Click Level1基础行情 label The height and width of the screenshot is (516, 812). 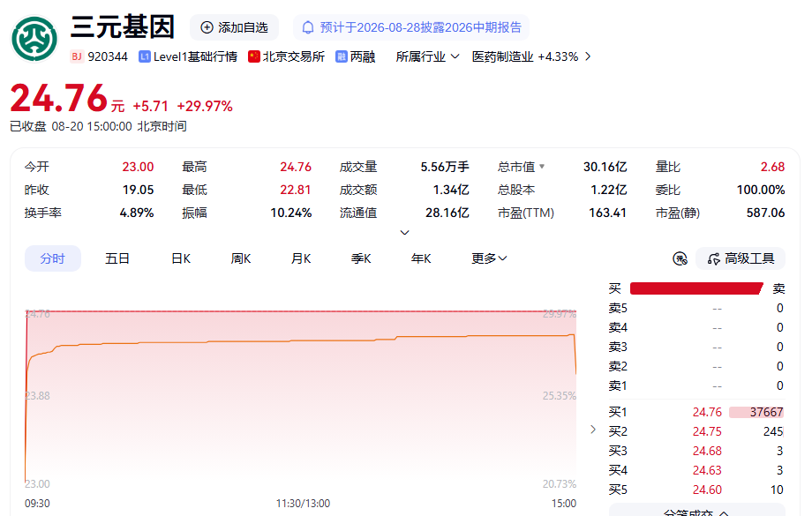pyautogui.click(x=195, y=56)
